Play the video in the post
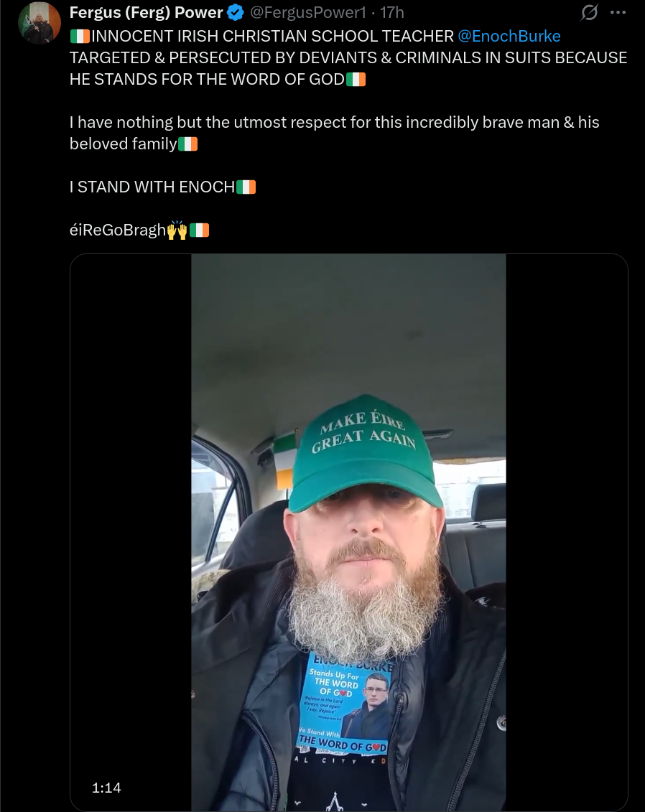 click(x=348, y=532)
